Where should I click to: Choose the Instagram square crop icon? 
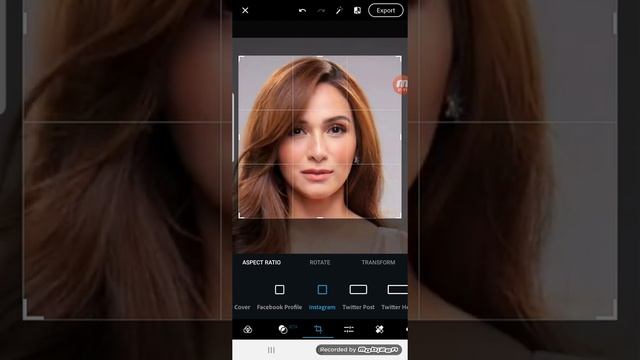coord(322,290)
